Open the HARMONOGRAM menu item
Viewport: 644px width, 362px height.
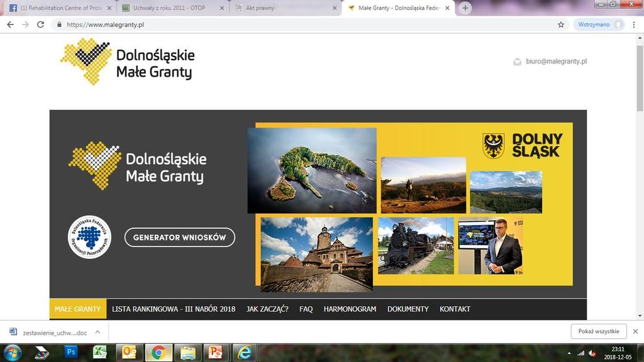coord(350,309)
